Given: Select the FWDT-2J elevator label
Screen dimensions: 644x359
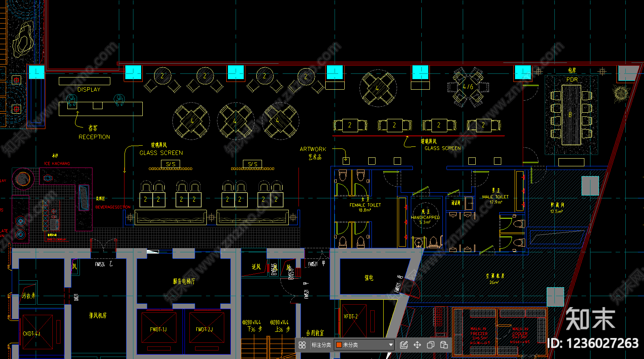Looking at the screenshot, I should click(204, 329).
